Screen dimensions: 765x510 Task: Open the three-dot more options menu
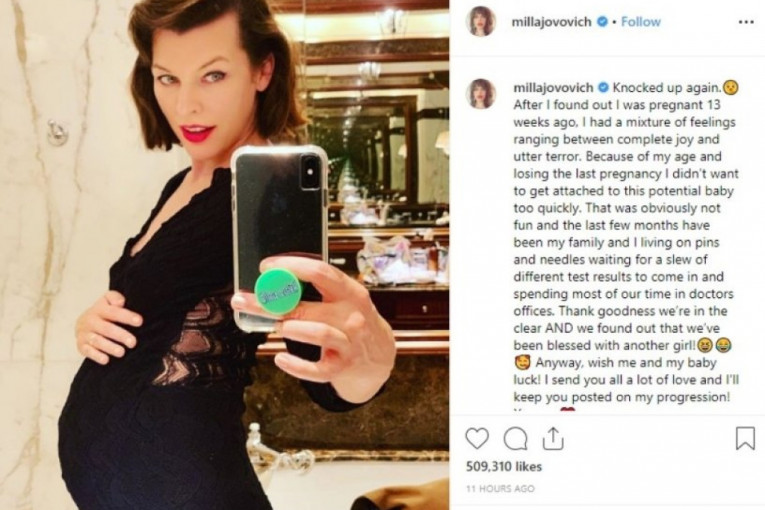pyautogui.click(x=745, y=22)
